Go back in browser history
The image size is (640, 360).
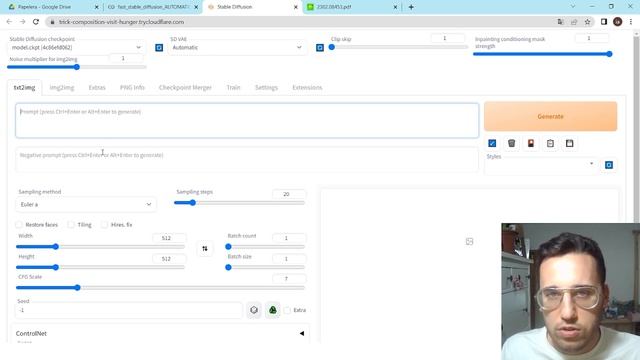click(9, 22)
